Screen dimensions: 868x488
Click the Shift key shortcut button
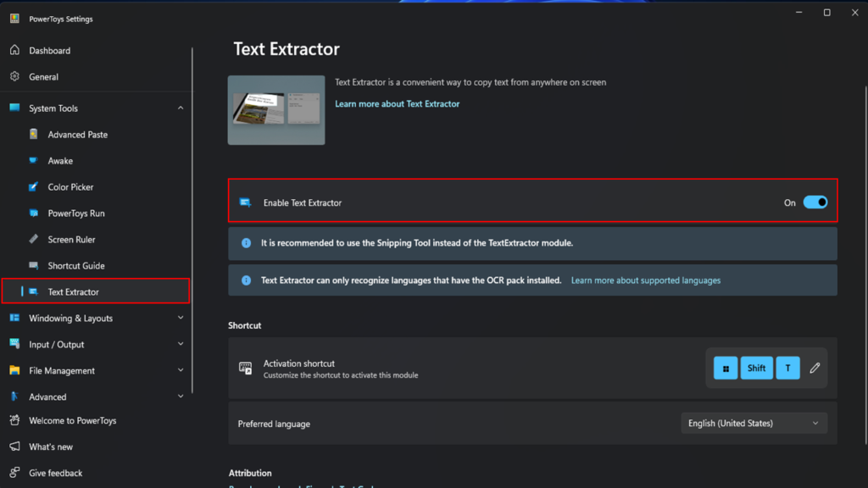pyautogui.click(x=756, y=368)
